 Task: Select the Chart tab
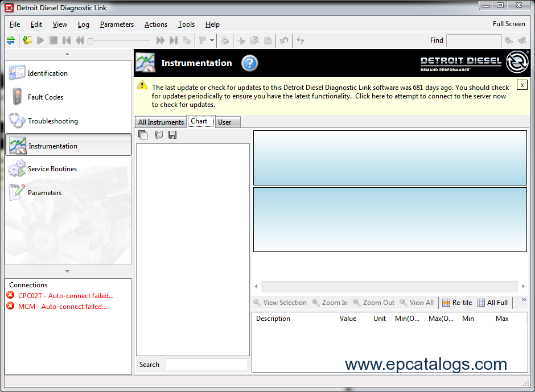200,121
